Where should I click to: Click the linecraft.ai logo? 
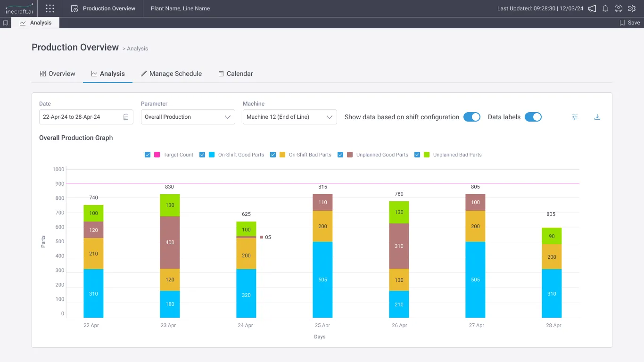(x=19, y=8)
